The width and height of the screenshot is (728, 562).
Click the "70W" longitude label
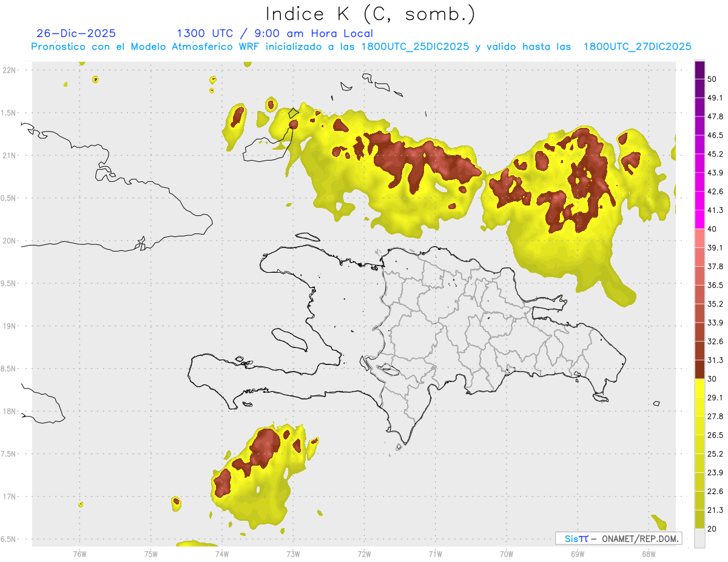pyautogui.click(x=506, y=553)
